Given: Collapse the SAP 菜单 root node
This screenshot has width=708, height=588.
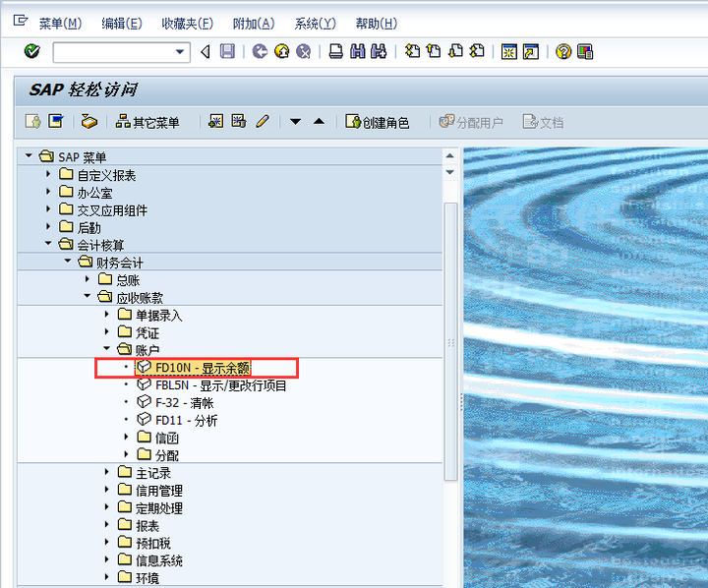Looking at the screenshot, I should tap(29, 155).
